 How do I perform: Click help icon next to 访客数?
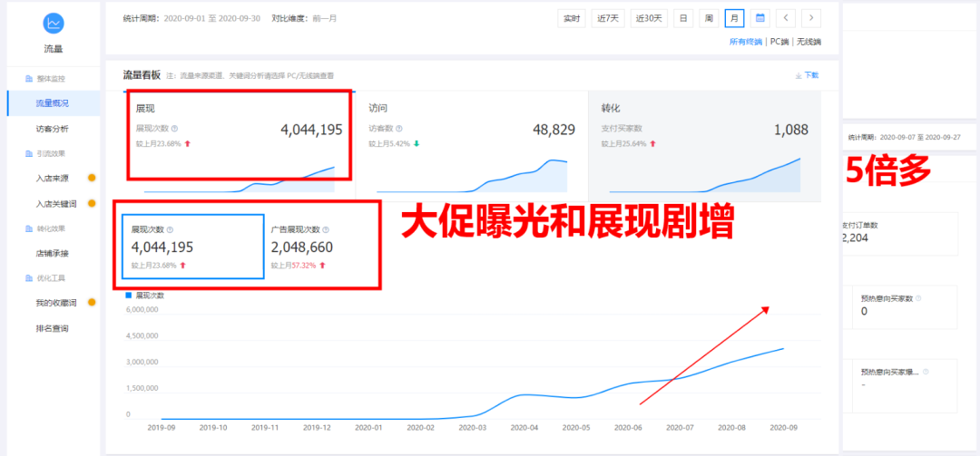click(399, 129)
